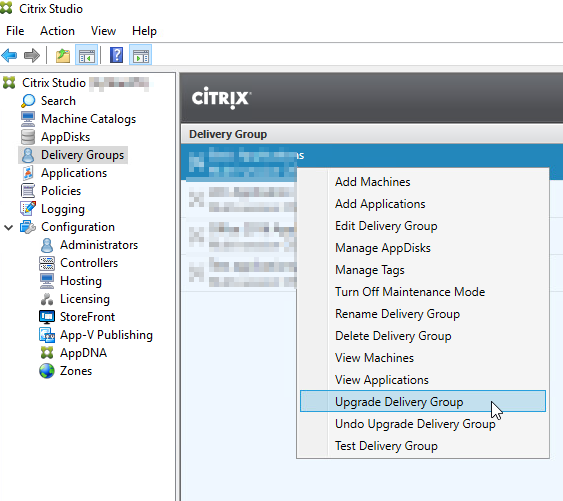Select the Search tree item label
This screenshot has height=501, width=563.
coord(58,101)
